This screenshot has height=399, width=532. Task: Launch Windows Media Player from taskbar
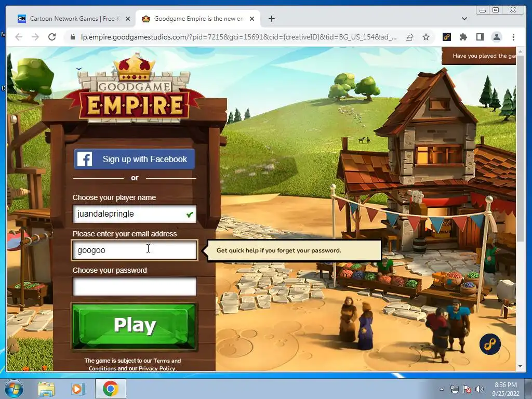coord(77,389)
